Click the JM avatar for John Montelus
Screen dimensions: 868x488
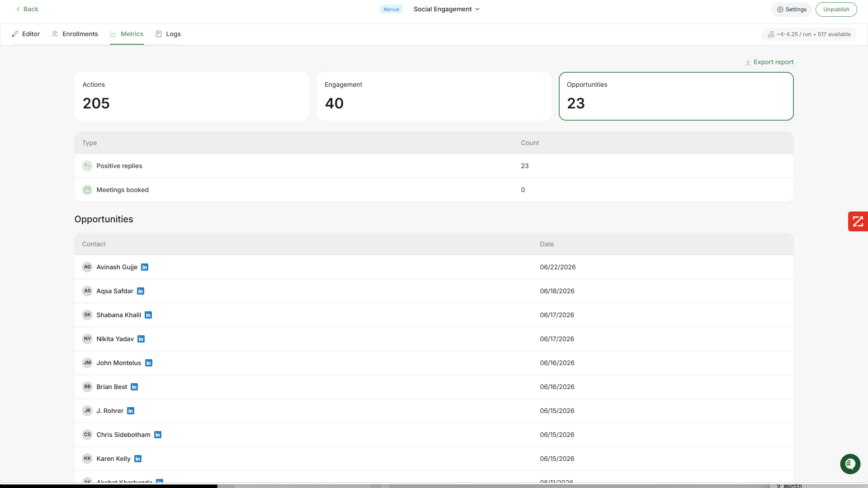click(87, 363)
